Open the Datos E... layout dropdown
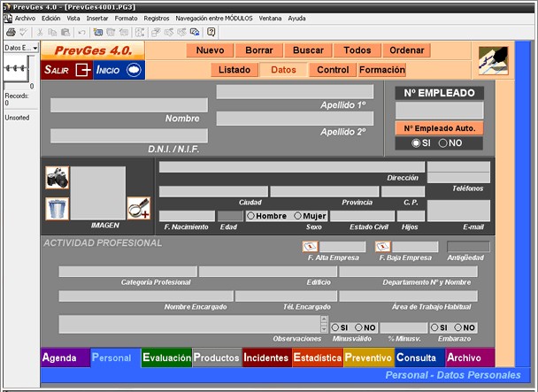Viewport: 538px width, 392px height. (x=21, y=48)
